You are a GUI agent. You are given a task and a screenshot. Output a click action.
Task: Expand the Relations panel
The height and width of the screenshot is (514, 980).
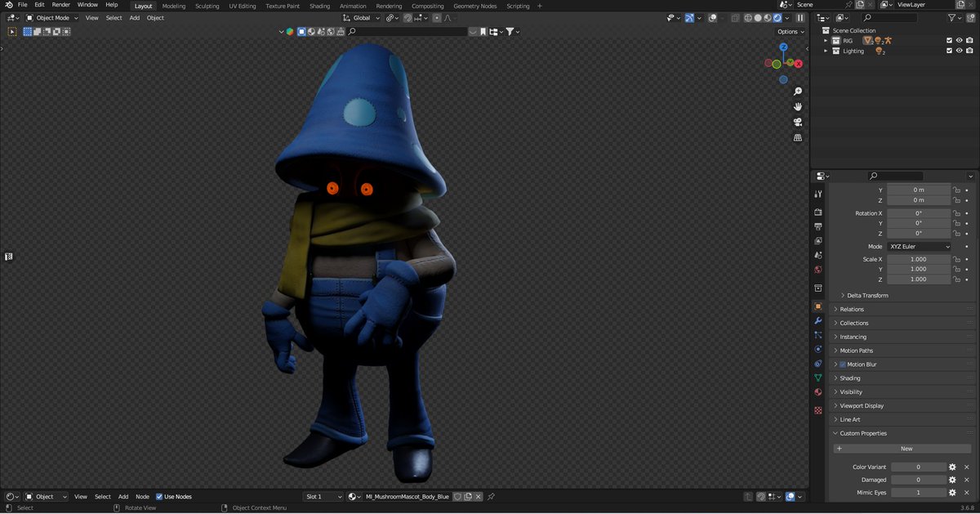[x=853, y=309]
